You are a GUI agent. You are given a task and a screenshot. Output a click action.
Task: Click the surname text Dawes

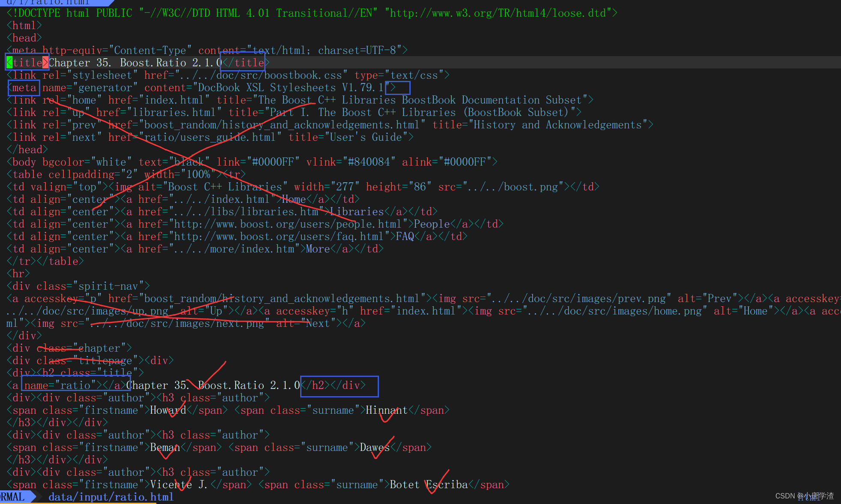(375, 447)
